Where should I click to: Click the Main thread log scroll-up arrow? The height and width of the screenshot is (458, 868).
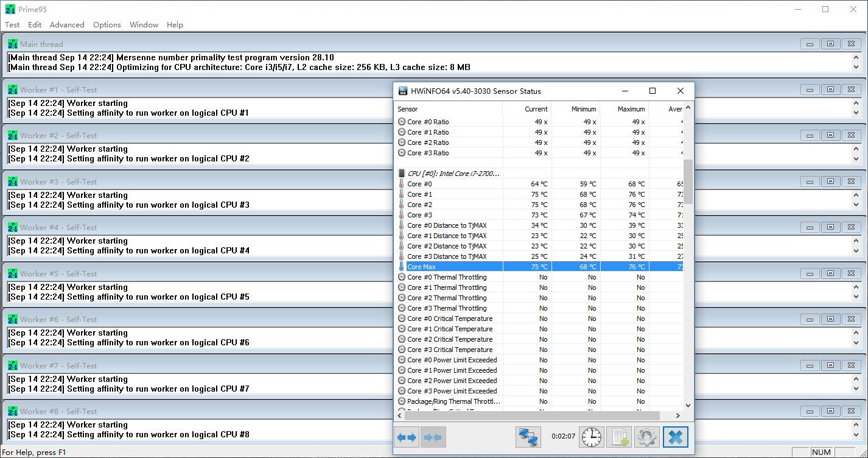tap(856, 57)
